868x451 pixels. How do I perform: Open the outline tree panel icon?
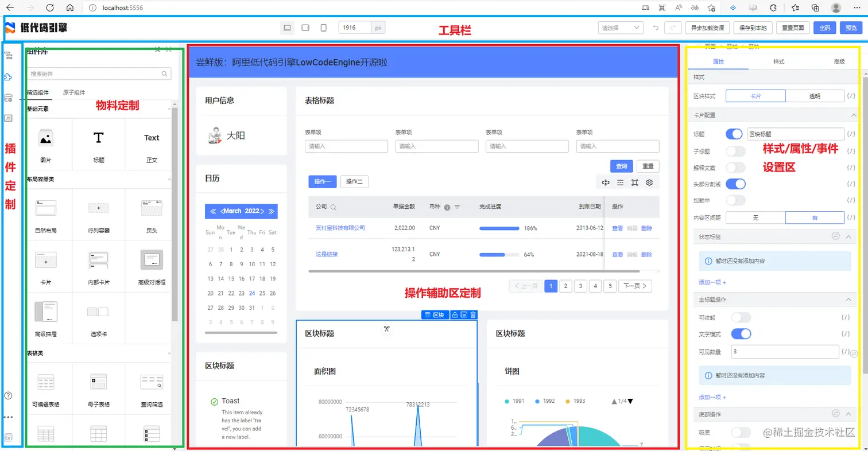click(x=9, y=56)
